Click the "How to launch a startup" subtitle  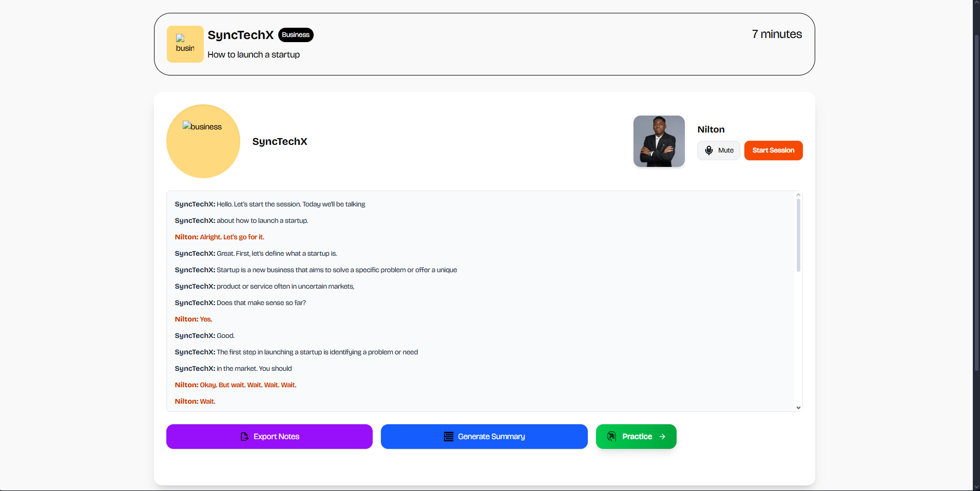point(254,55)
